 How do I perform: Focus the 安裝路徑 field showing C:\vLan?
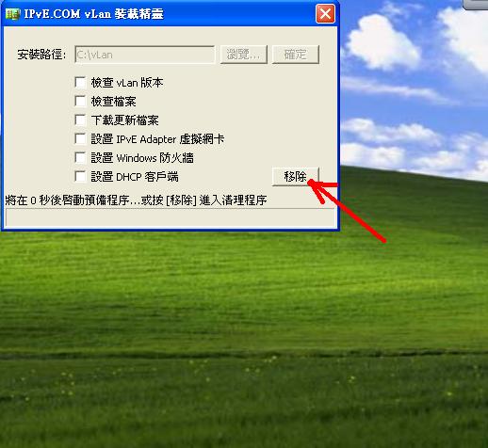click(x=144, y=55)
